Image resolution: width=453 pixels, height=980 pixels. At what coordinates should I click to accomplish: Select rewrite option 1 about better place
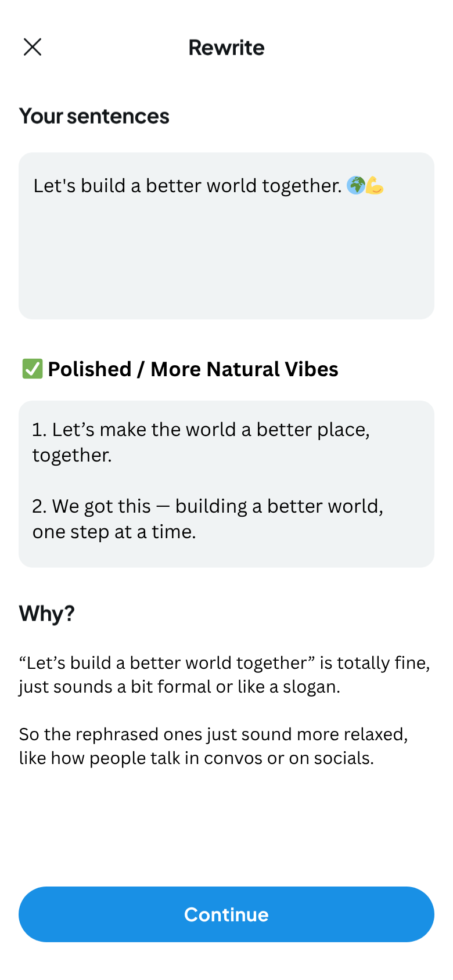201,442
